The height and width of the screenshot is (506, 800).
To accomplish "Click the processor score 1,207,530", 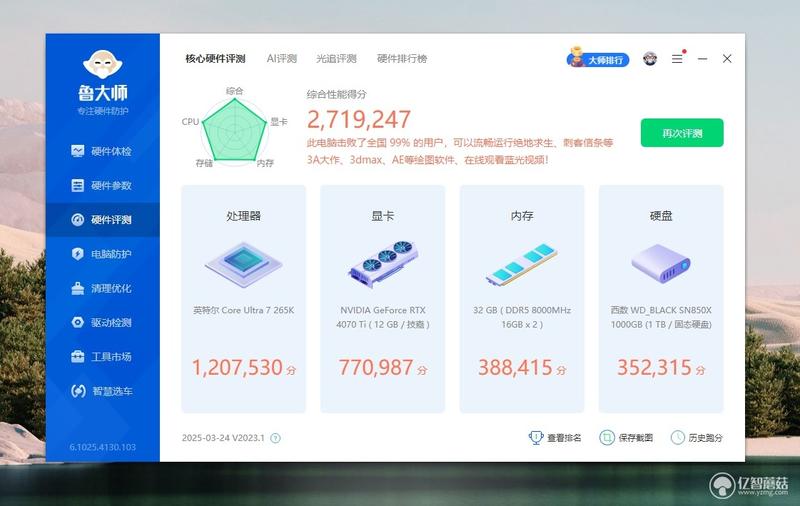I will 237,367.
